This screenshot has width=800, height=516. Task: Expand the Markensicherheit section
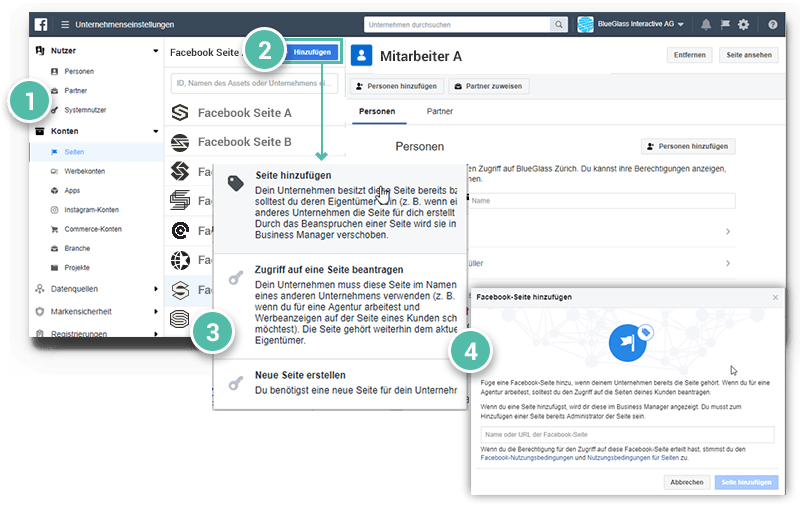click(x=155, y=311)
